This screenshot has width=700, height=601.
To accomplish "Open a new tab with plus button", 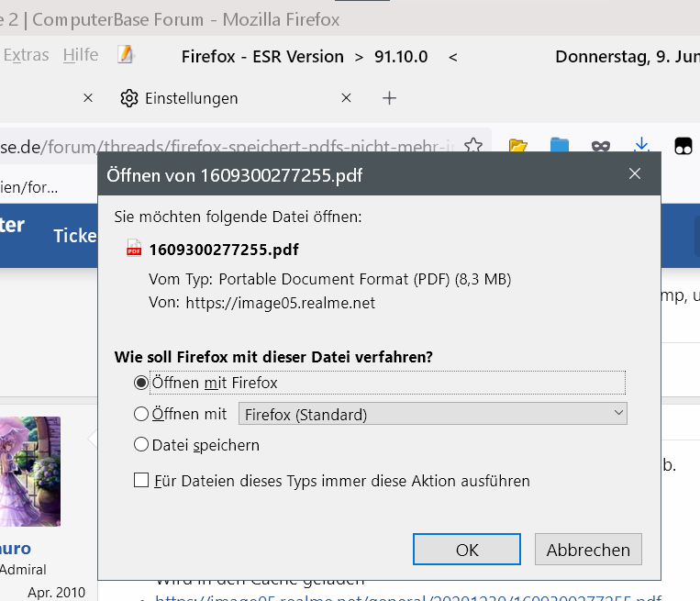I will (389, 98).
